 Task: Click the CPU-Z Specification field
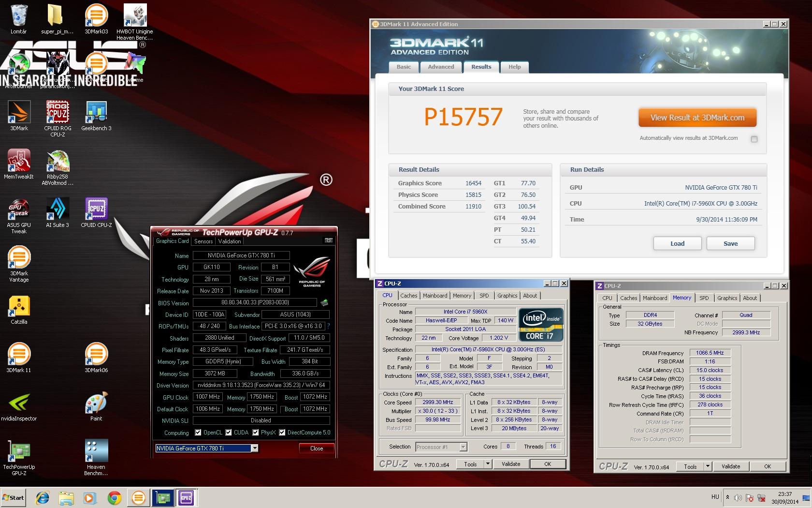click(x=488, y=349)
